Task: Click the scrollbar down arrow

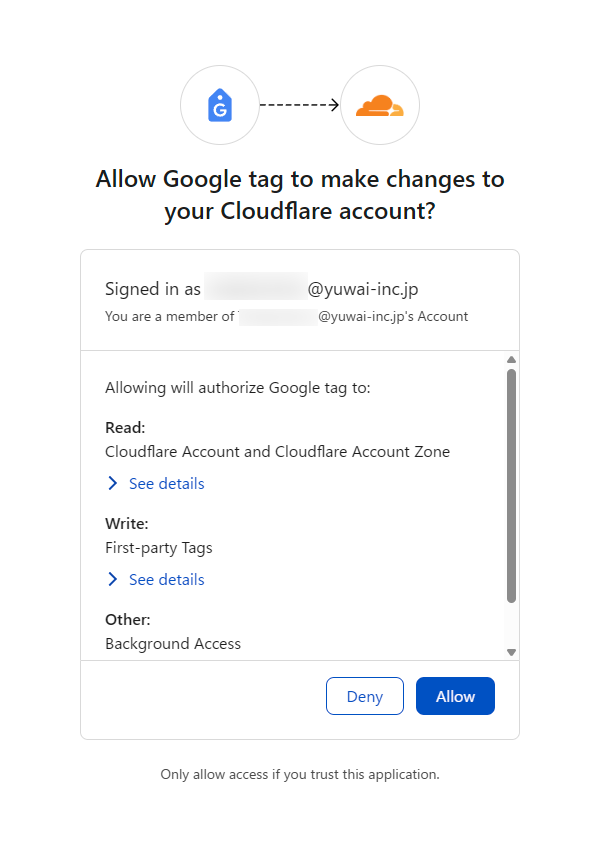Action: point(511,652)
